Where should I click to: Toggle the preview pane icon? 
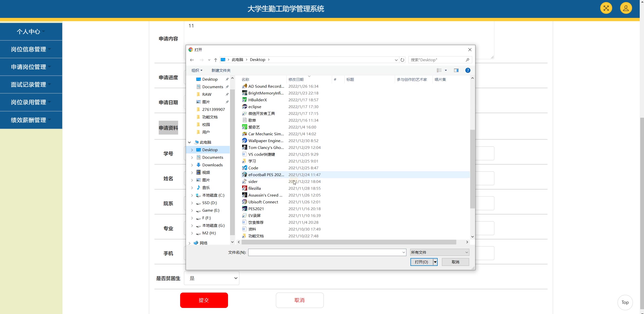point(456,70)
